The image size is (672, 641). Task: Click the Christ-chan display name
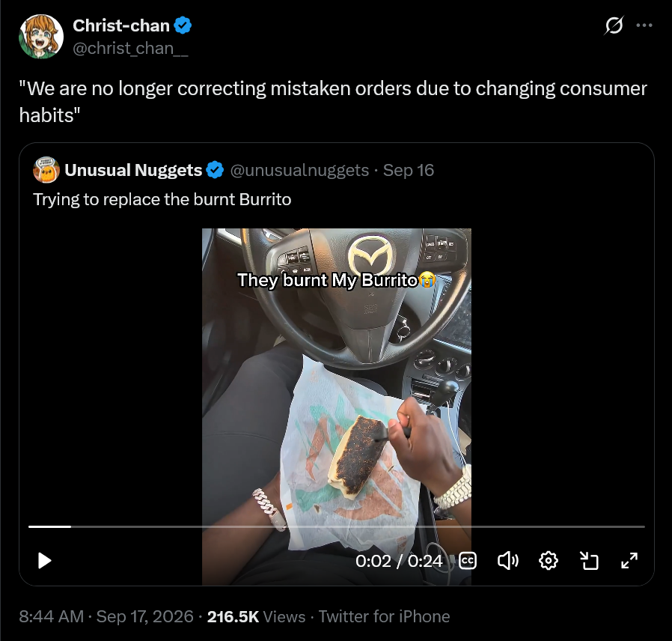[121, 25]
